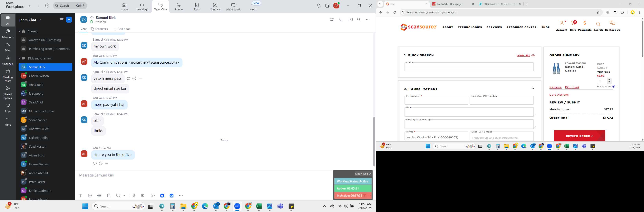644x212 pixels.
Task: Click the REVIEW ORDER button
Action: 580,136
